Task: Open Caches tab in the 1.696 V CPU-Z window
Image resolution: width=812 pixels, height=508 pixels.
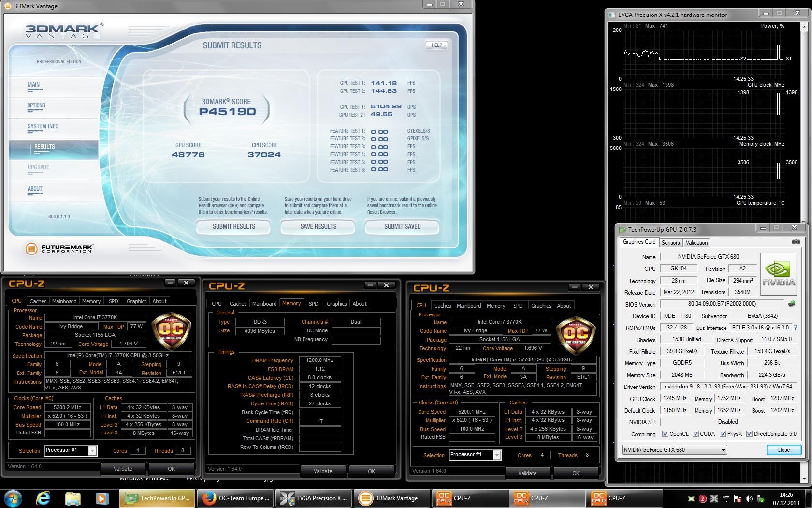Action: (442, 306)
